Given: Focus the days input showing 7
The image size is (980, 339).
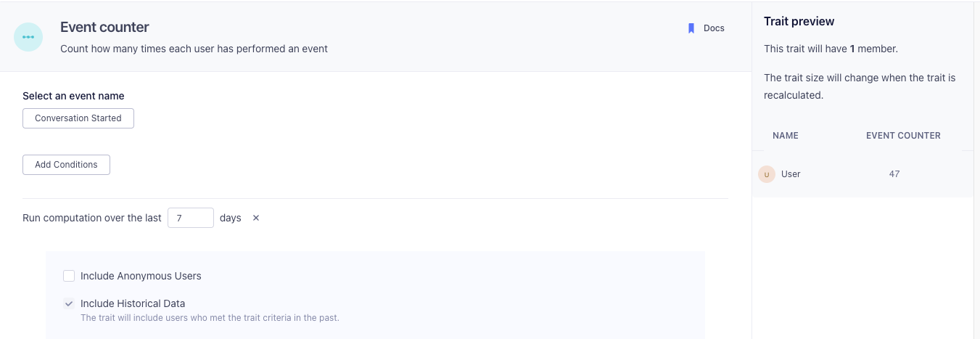Looking at the screenshot, I should coord(191,218).
